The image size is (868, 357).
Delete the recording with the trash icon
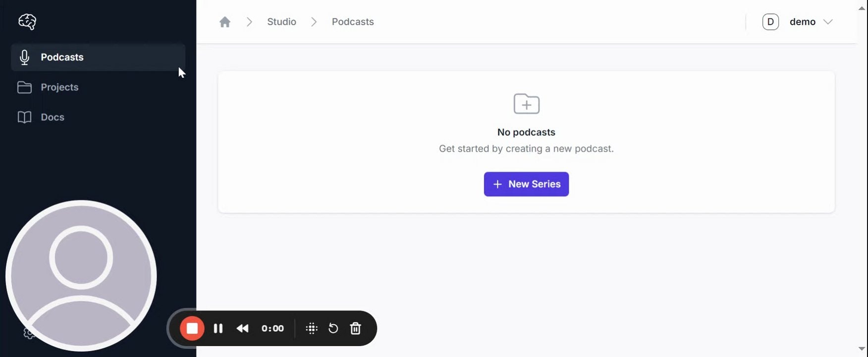coord(355,328)
